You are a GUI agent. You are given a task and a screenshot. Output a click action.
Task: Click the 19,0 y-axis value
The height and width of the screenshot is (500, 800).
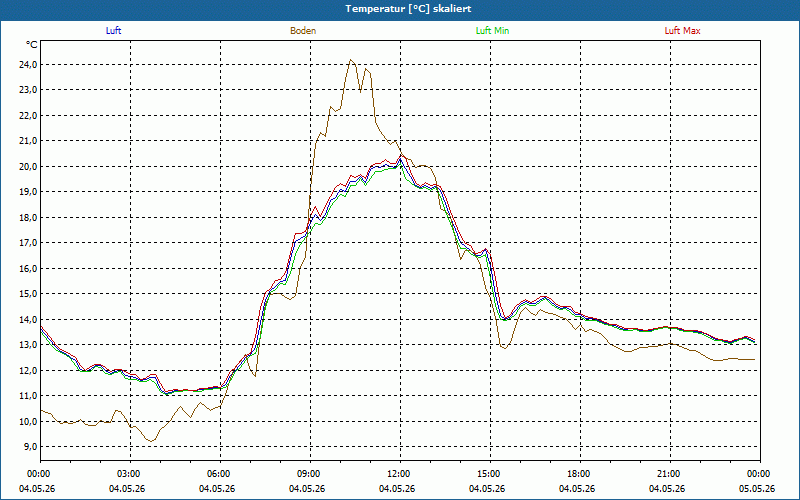pos(29,192)
